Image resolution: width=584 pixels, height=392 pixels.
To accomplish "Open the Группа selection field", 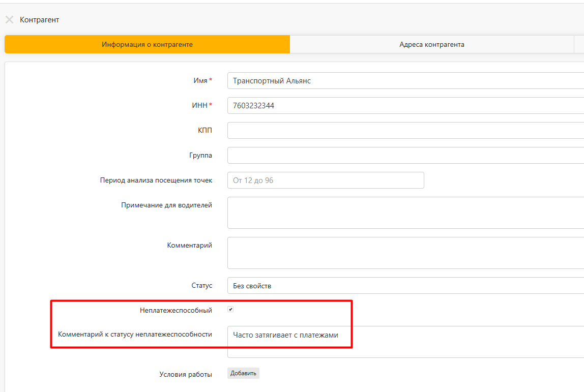I will click(x=404, y=155).
